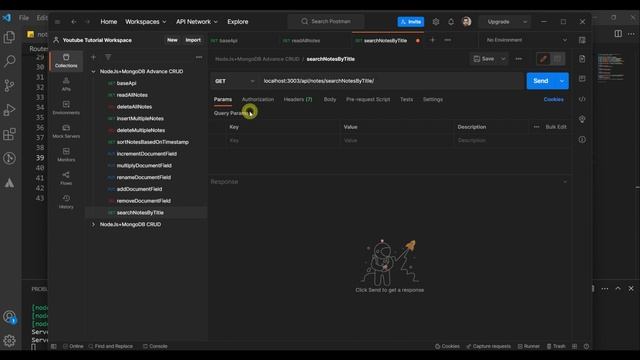Open Console in the Postman status bar
Viewport: 640px width, 360px height.
point(155,346)
